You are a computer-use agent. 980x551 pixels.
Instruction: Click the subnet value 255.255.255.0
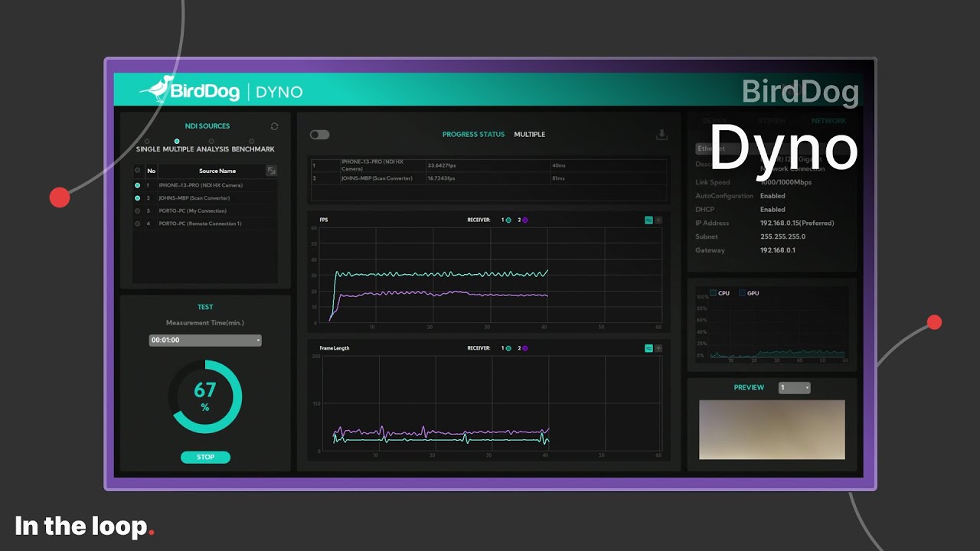click(x=782, y=236)
